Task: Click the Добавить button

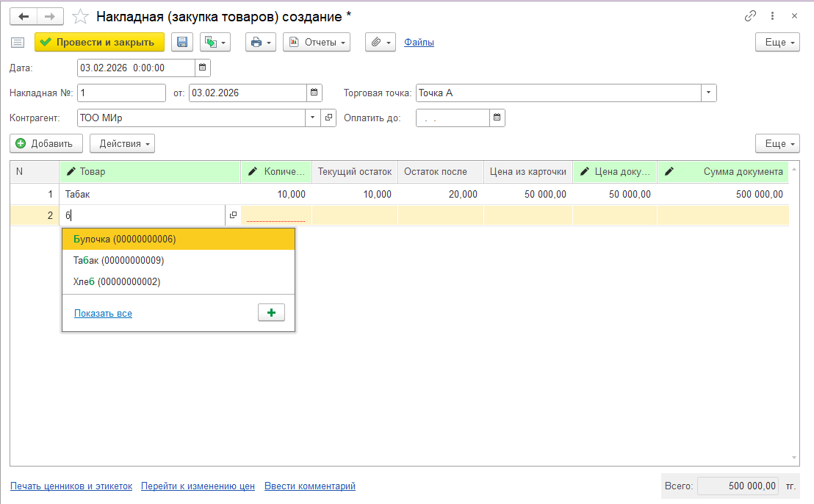Action: pyautogui.click(x=46, y=144)
